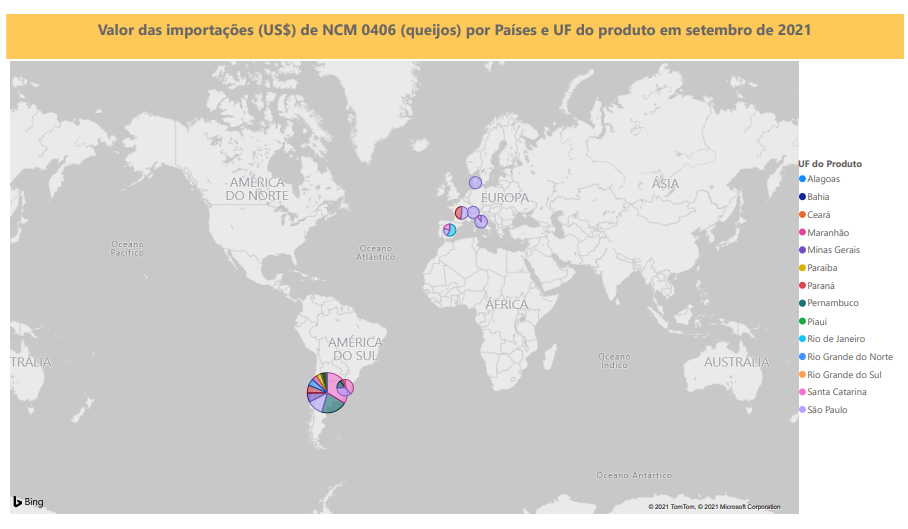Filter by Rio de Janeiro legend entry
Screen dimensions: 908x529
click(832, 339)
